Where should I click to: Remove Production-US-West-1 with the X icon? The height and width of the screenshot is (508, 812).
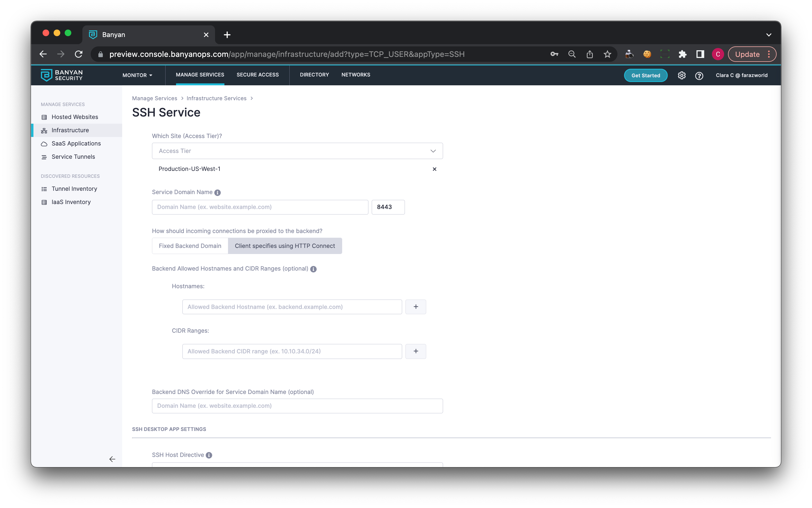tap(434, 169)
